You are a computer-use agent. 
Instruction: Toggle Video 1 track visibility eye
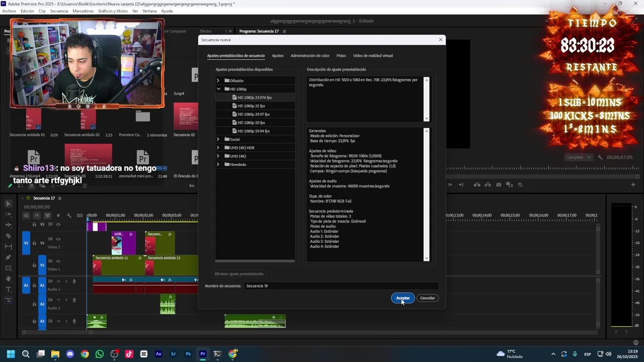(x=58, y=261)
